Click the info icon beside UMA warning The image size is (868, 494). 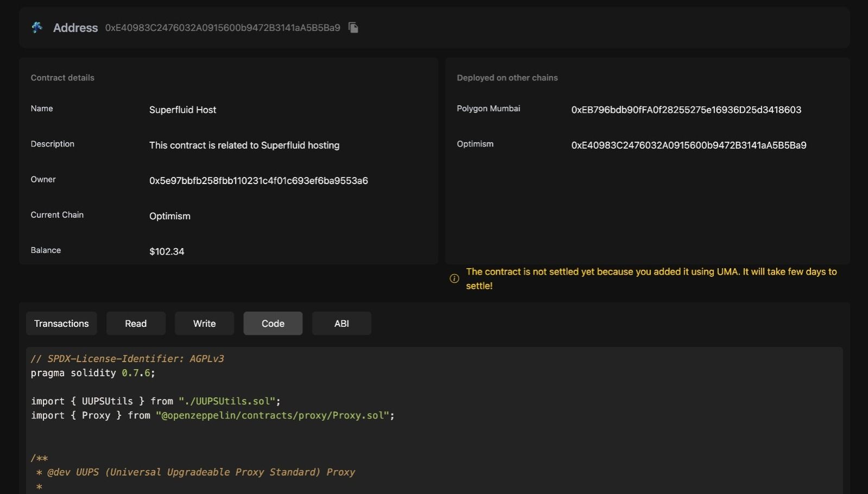point(454,278)
